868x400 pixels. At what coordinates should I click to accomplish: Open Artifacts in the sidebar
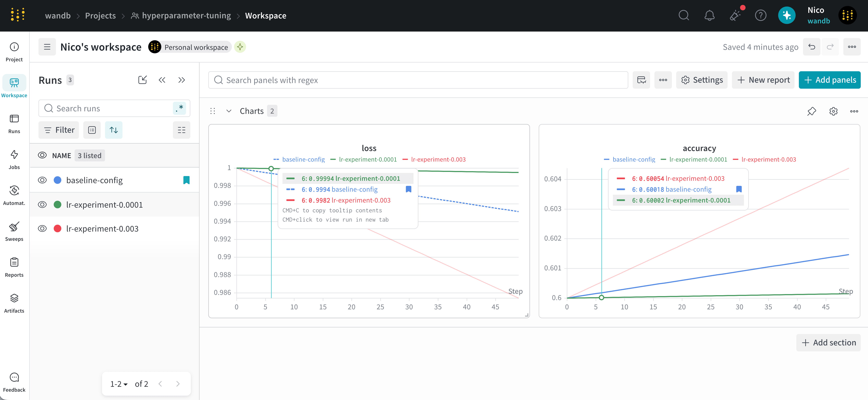click(x=14, y=303)
